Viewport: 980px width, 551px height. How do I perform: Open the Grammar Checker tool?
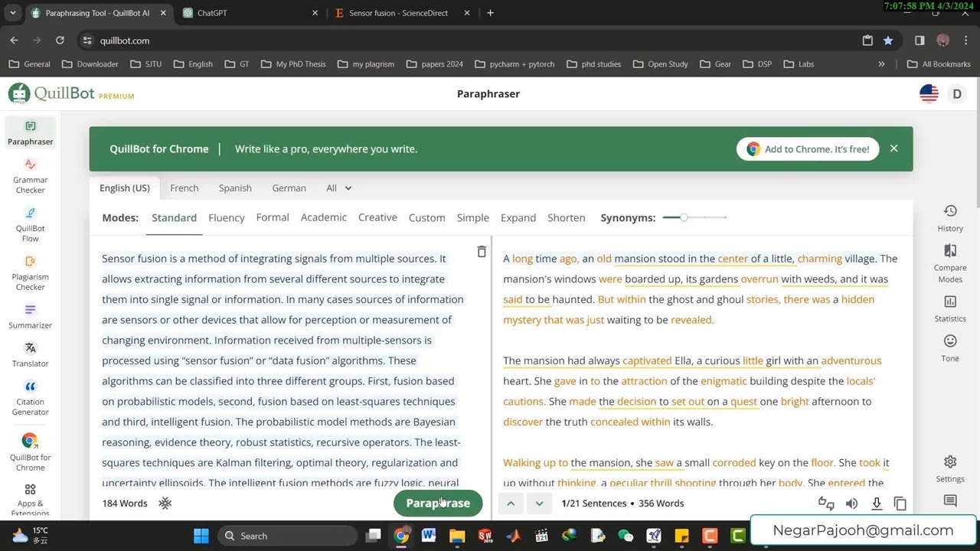(x=30, y=174)
